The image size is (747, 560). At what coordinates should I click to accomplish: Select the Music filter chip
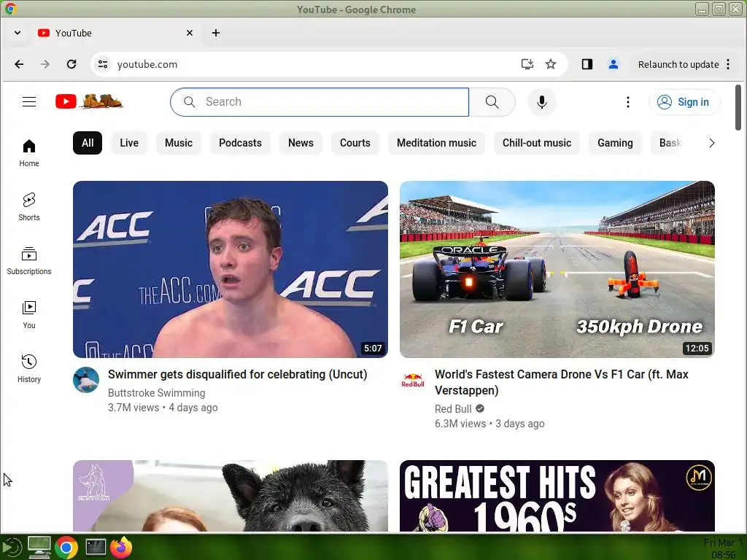(179, 143)
